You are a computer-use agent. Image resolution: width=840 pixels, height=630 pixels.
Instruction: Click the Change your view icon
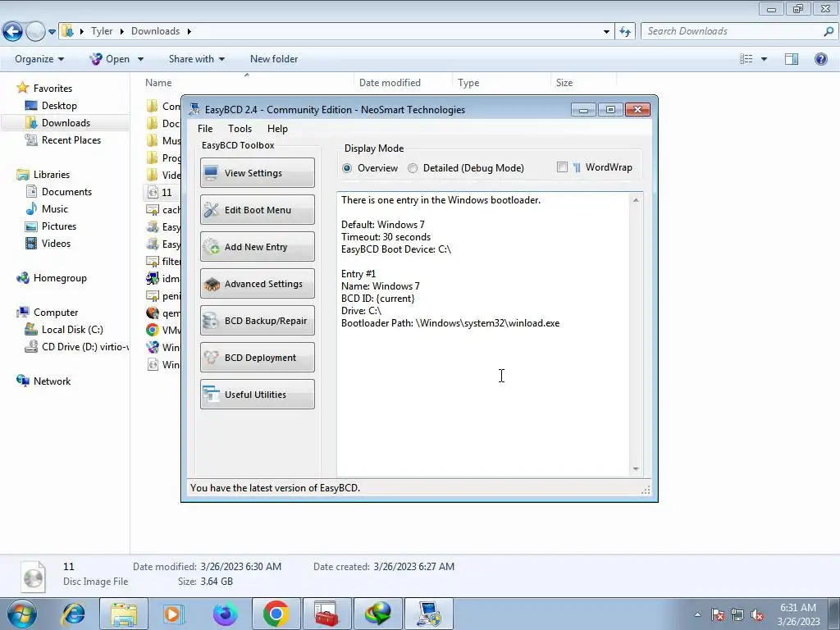(x=746, y=59)
